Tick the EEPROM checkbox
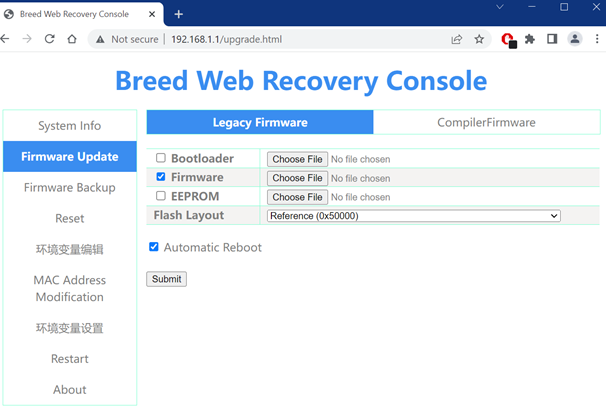606x410 pixels. point(161,196)
